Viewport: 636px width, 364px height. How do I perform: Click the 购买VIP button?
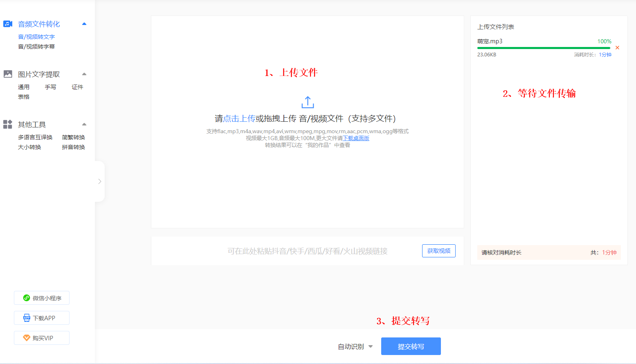point(42,338)
